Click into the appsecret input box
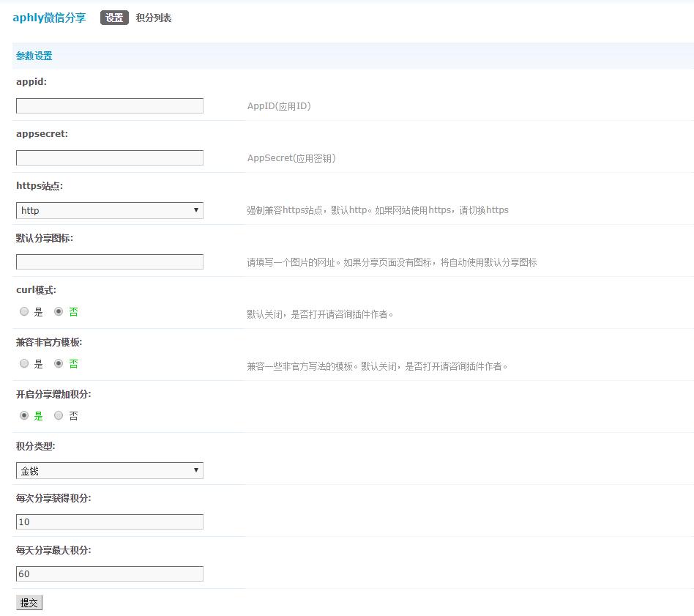Viewport: 694px width, 616px height. 110,158
